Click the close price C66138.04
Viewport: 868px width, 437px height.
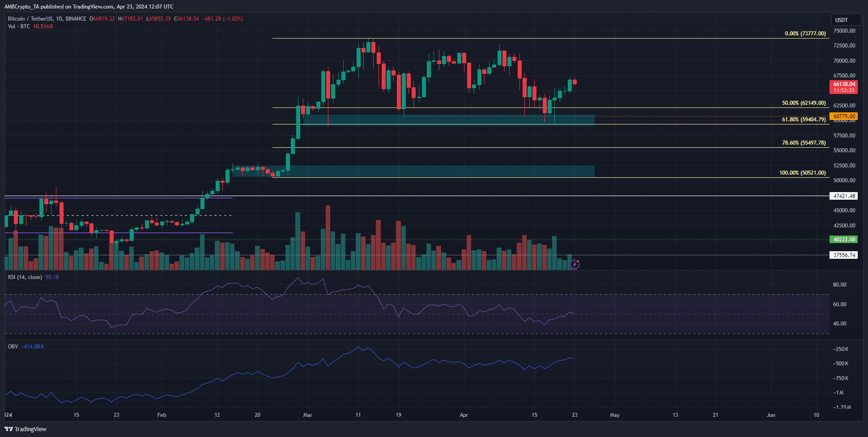(187, 19)
